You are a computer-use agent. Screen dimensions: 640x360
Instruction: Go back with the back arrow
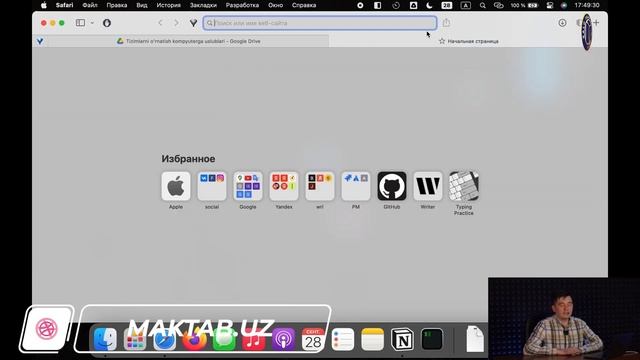click(160, 23)
